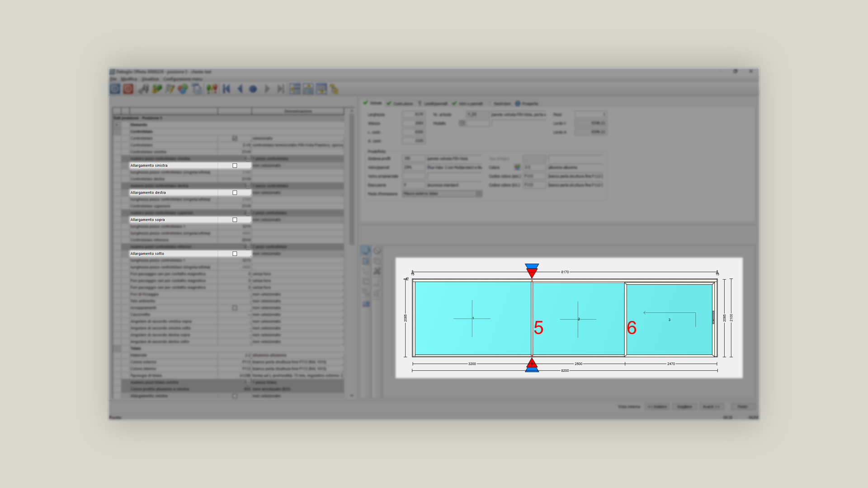Image resolution: width=868 pixels, height=488 pixels.
Task: Enable the Allargamento sinistra checkbox
Action: 235,165
